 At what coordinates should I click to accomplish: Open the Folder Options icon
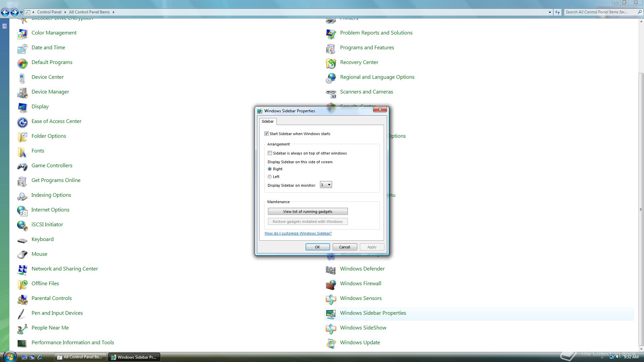tap(22, 137)
